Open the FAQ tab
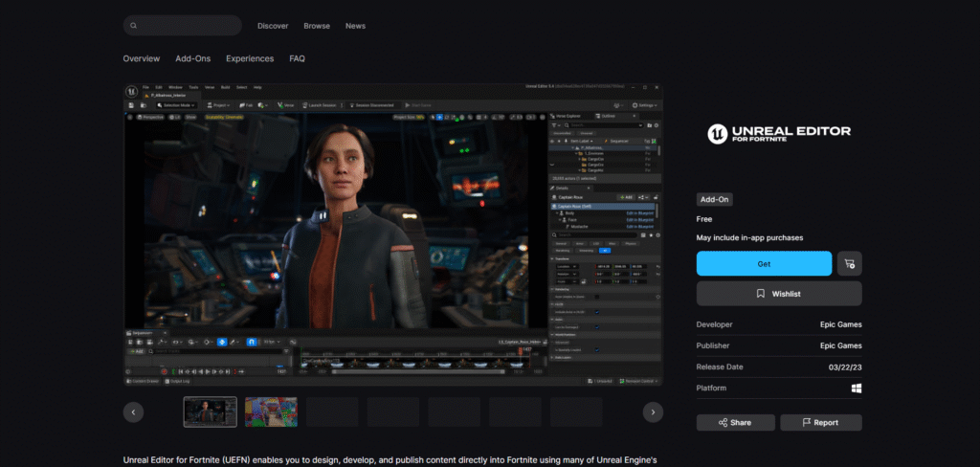 click(297, 58)
